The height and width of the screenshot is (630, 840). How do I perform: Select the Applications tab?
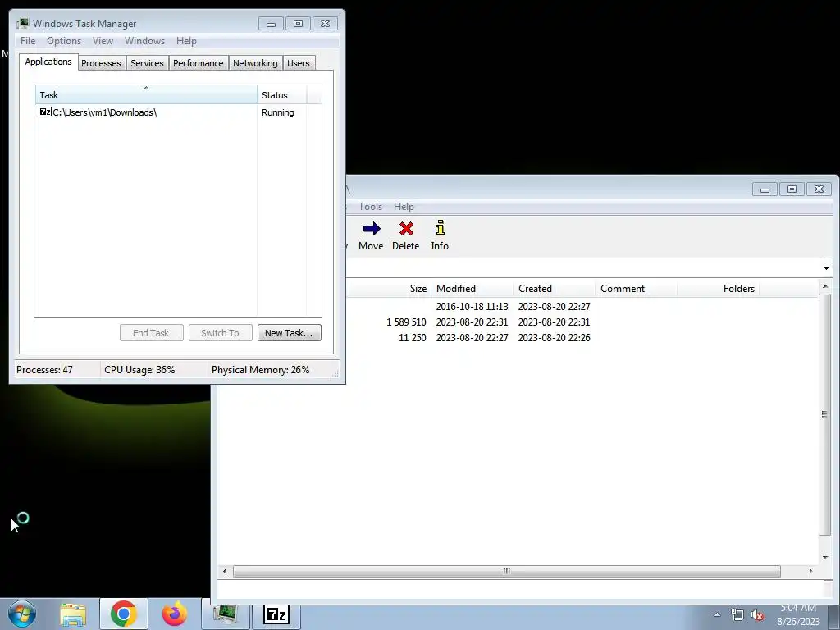tap(48, 62)
